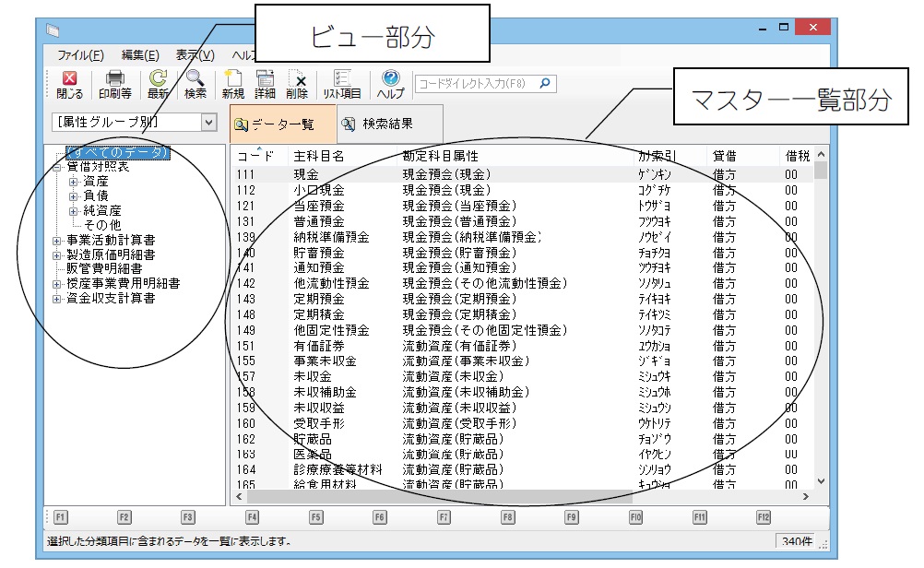
Task: Select the 販管費明細書 tree item
Action: (105, 268)
